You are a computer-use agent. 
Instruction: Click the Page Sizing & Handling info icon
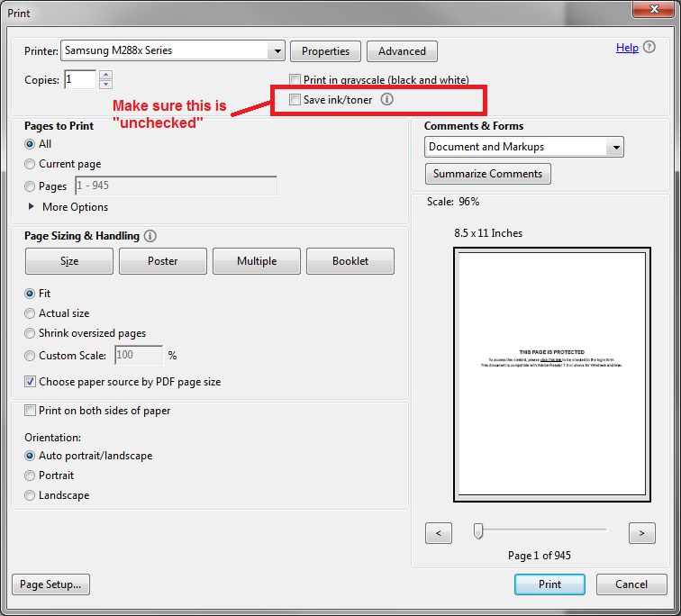pos(150,236)
